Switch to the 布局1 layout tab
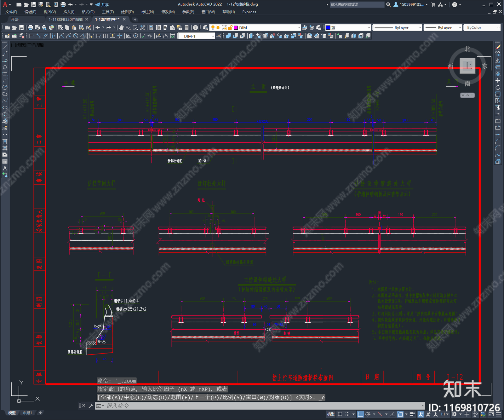504x420 pixels. pyautogui.click(x=27, y=413)
